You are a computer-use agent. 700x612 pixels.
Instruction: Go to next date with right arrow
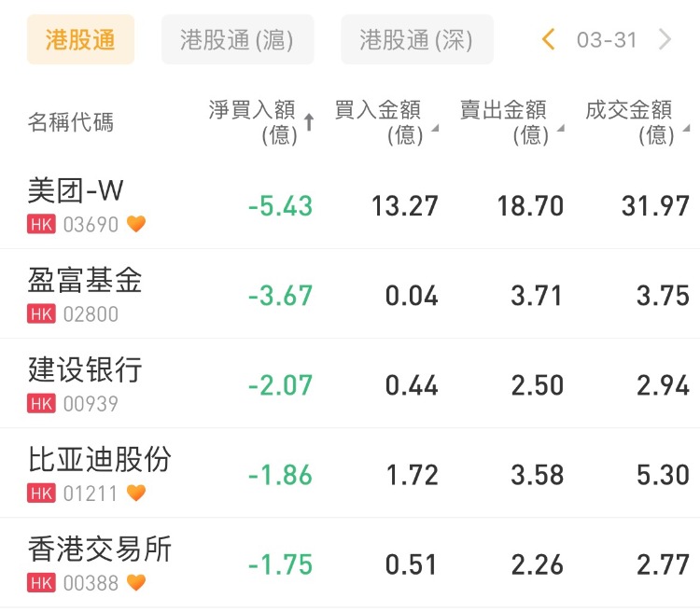tap(665, 39)
